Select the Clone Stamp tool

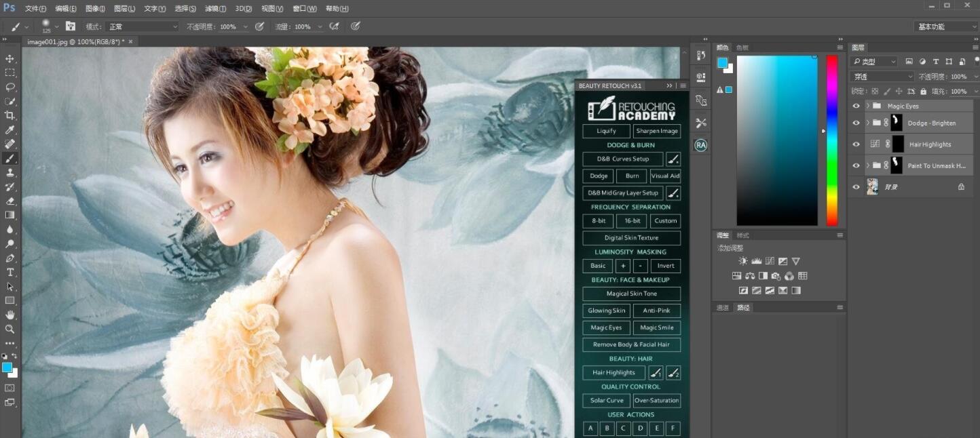click(x=10, y=173)
